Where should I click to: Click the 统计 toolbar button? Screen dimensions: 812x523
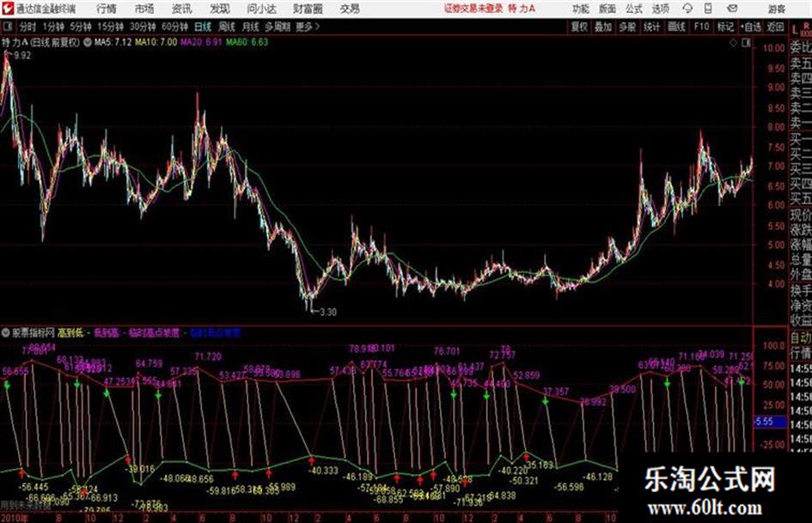coord(652,27)
